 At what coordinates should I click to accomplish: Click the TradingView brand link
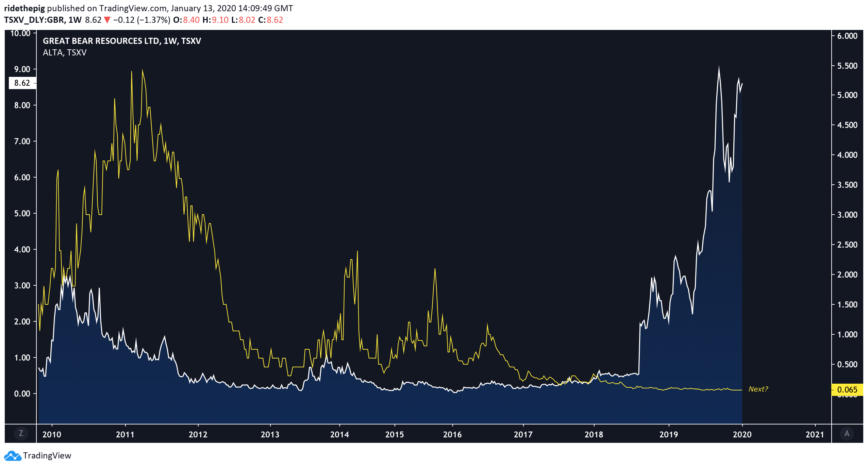click(x=47, y=456)
